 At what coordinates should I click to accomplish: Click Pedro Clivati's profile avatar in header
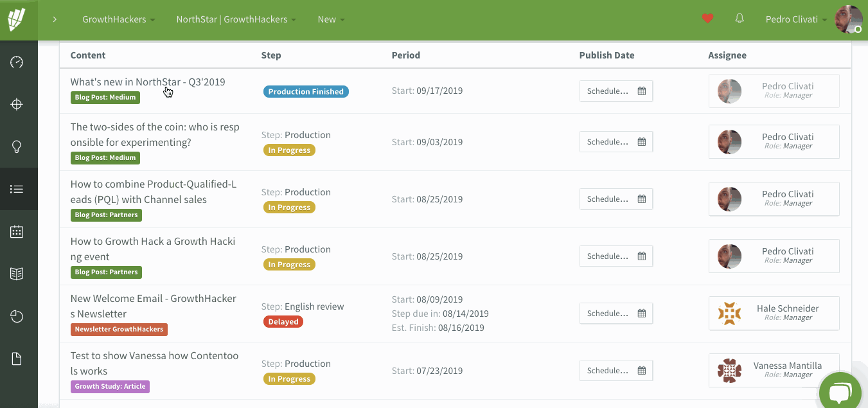click(x=847, y=19)
